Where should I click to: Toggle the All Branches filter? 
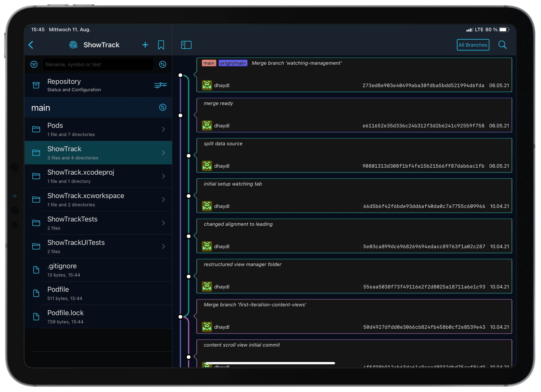pos(473,45)
